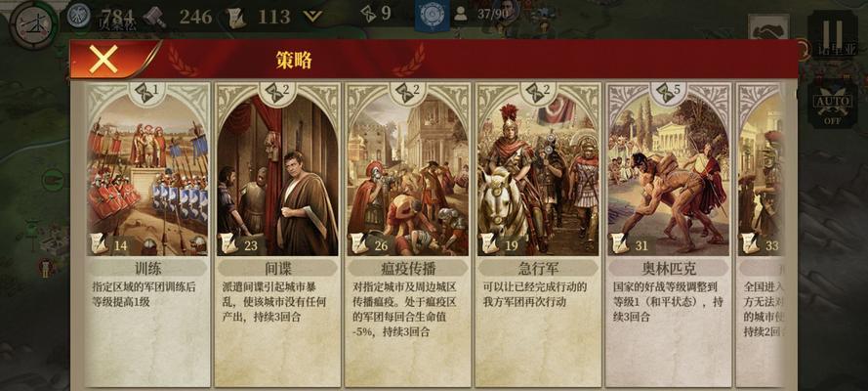Tap the hammer production resource icon
Viewport: 868px width, 391px height.
154,17
